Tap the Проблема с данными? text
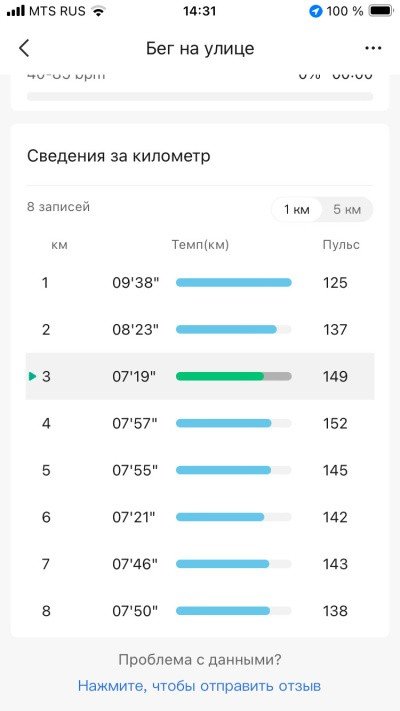 tap(200, 660)
